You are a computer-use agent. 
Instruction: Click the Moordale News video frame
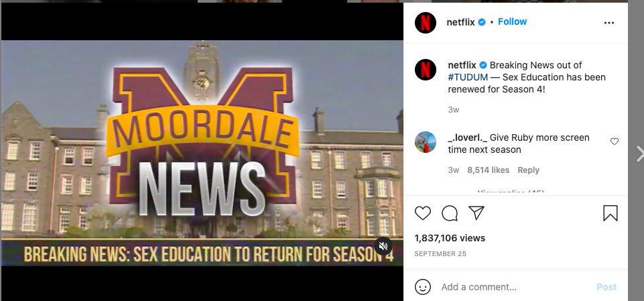click(x=202, y=153)
